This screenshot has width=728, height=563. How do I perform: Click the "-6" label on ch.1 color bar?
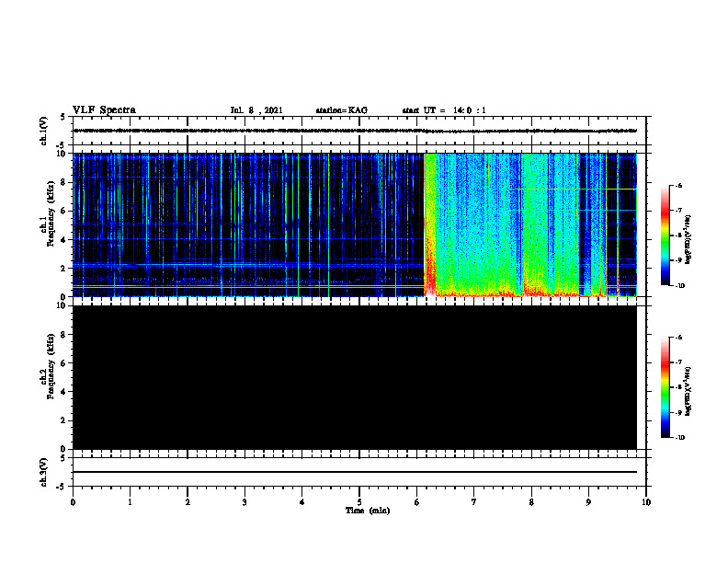(x=678, y=185)
